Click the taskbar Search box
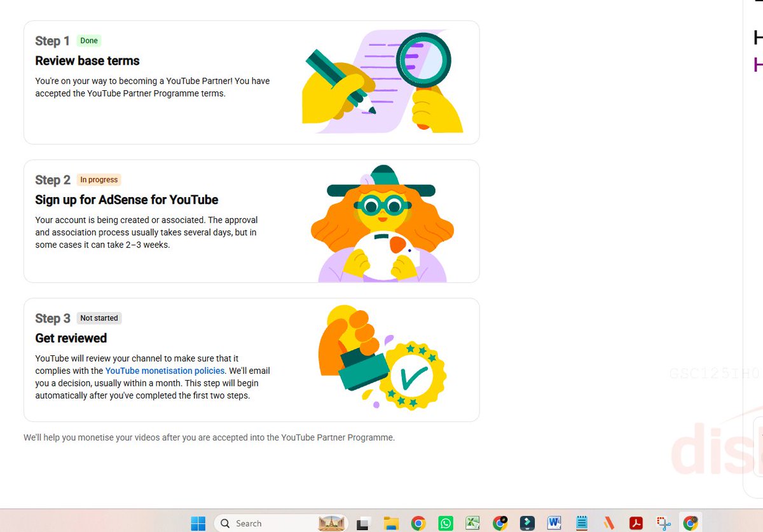763x532 pixels. [281, 523]
